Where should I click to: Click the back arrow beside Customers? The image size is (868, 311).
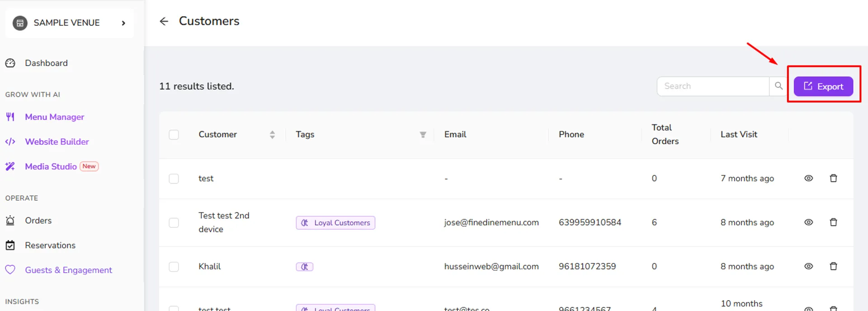click(x=164, y=21)
